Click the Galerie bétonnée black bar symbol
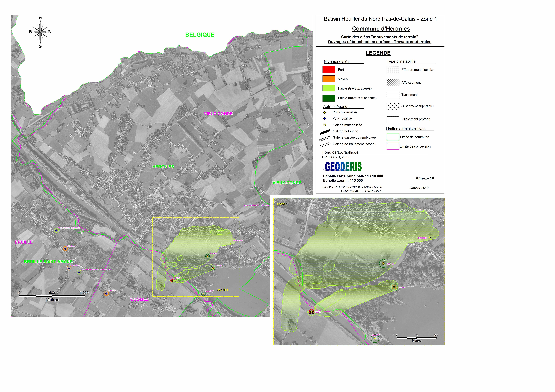Image resolution: width=555 pixels, height=392 pixels. [325, 132]
